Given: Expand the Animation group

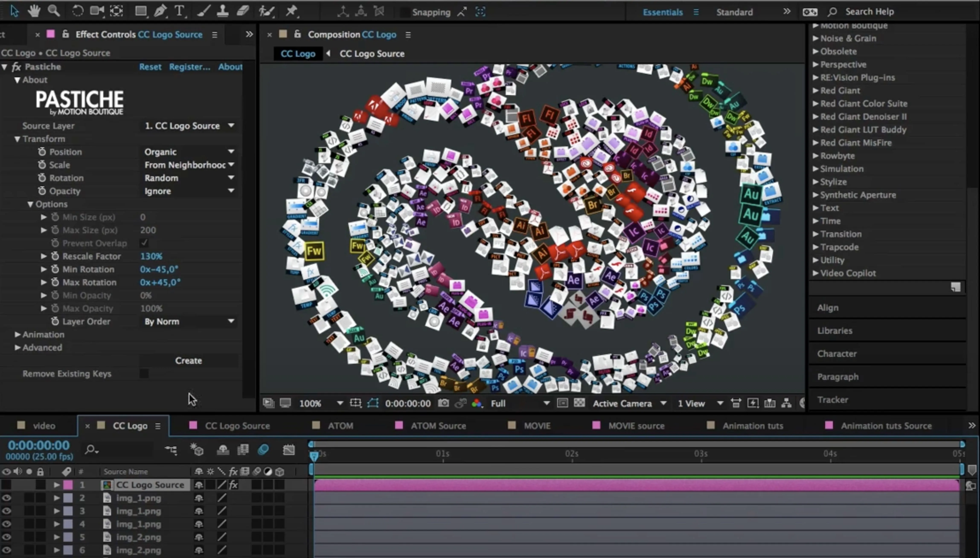Looking at the screenshot, I should click(x=18, y=334).
